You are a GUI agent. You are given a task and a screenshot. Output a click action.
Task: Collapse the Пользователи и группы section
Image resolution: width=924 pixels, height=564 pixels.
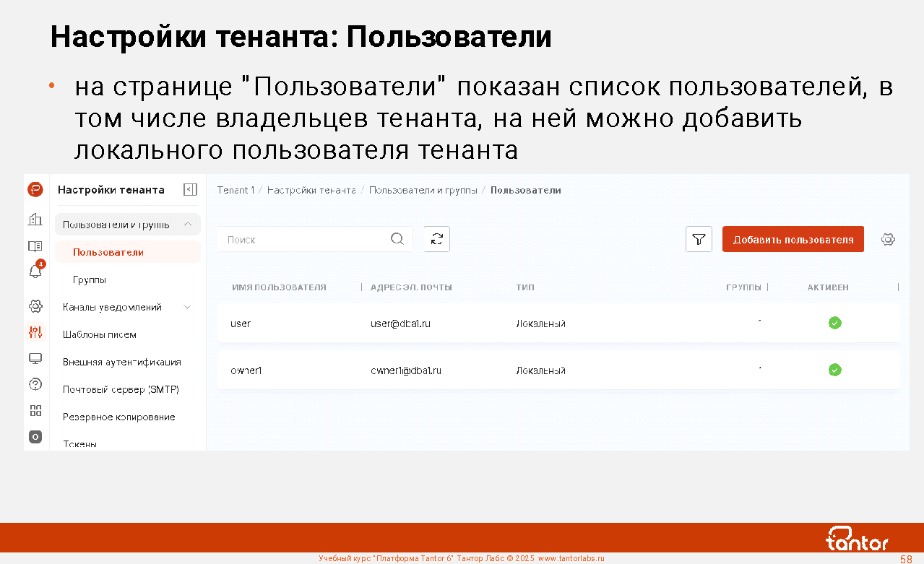point(188,225)
